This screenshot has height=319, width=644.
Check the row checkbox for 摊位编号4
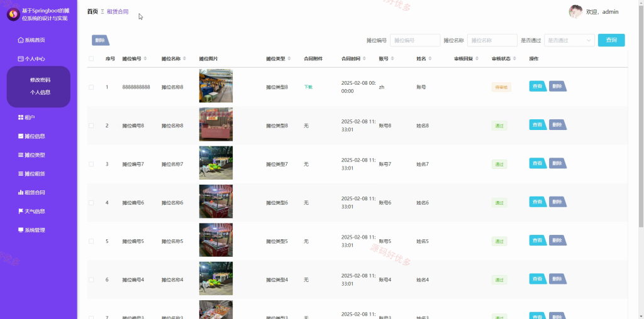coord(91,280)
